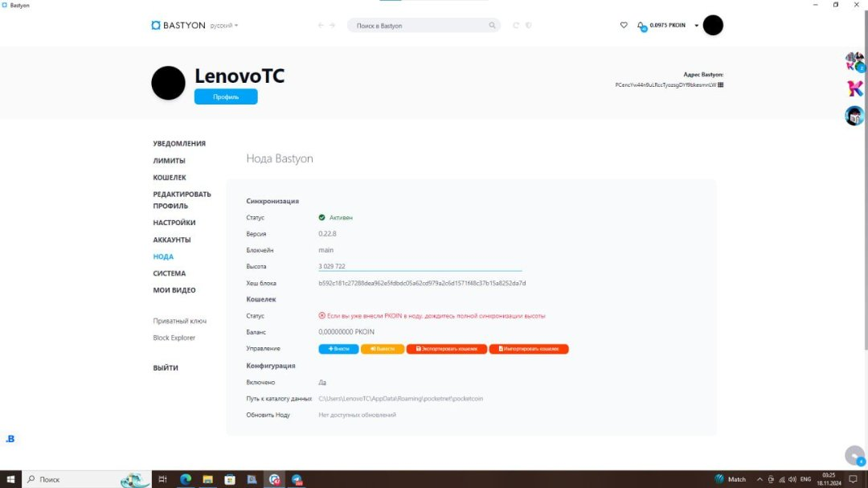Open Task View on the taskbar
This screenshot has height=488, width=868.
tap(162, 479)
